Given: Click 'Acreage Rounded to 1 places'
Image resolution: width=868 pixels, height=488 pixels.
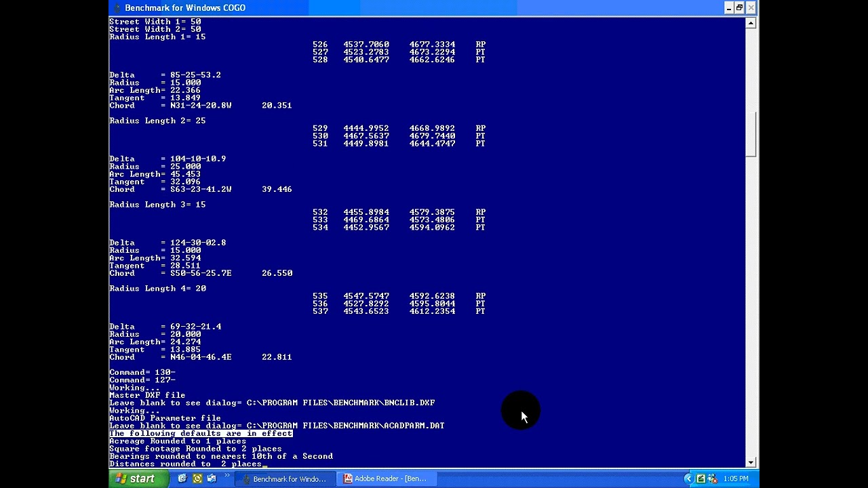Looking at the screenshot, I should pyautogui.click(x=178, y=441).
